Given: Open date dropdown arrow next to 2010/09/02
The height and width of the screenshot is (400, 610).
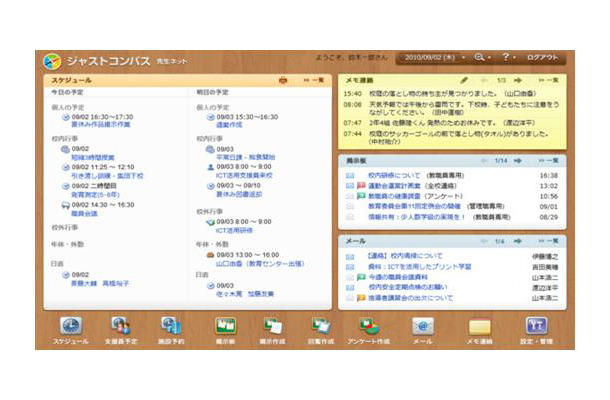Looking at the screenshot, I should [x=463, y=58].
